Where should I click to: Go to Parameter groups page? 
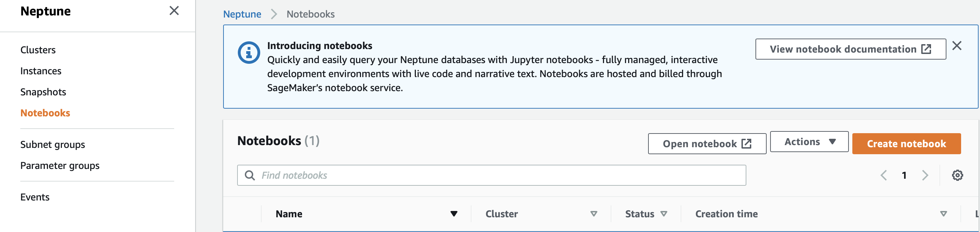tap(60, 166)
